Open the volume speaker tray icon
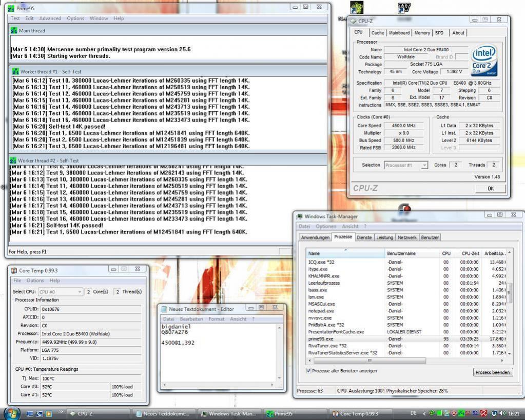Image resolution: width=525 pixels, height=420 pixels. click(x=502, y=414)
